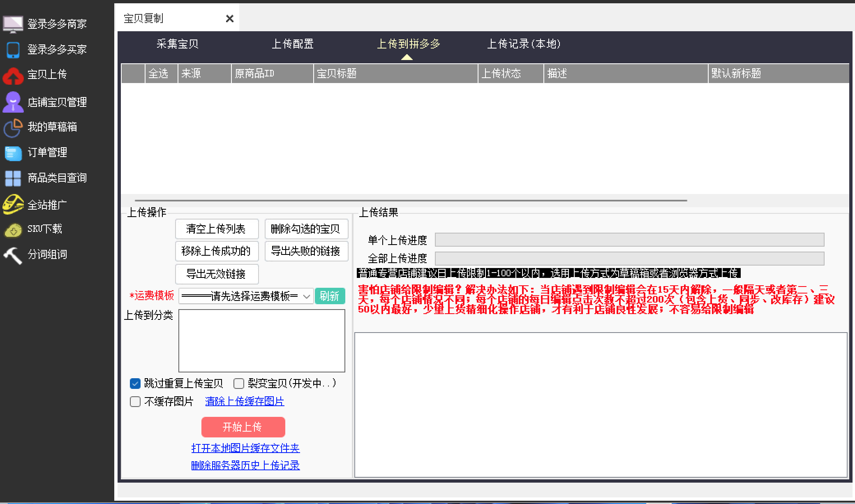Click the 默认新标题 column header

pos(779,74)
